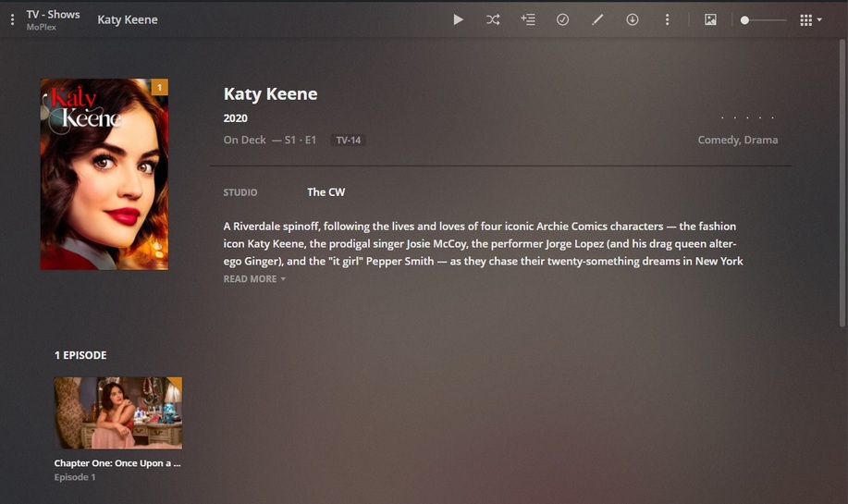Mark show as played checkmark icon
Screen dimensions: 848x504
point(562,20)
